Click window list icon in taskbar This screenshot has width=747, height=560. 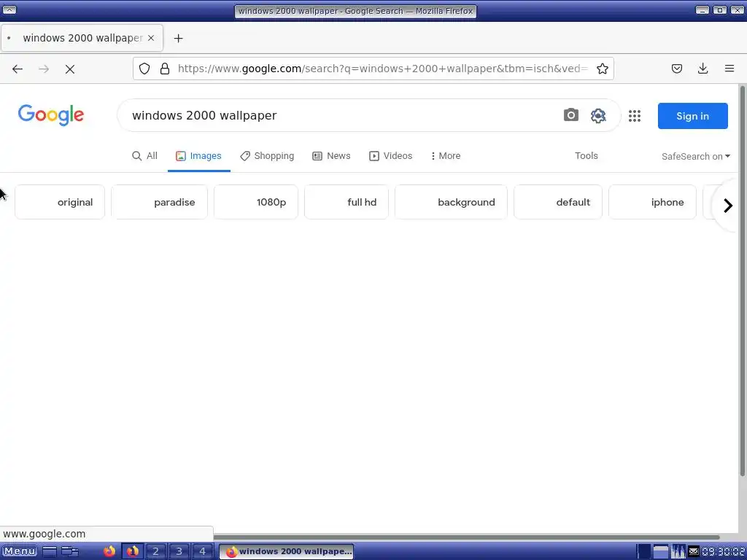70,551
